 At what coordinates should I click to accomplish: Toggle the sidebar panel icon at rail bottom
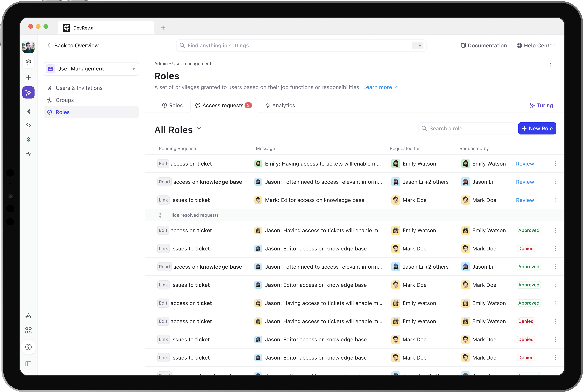[x=29, y=364]
